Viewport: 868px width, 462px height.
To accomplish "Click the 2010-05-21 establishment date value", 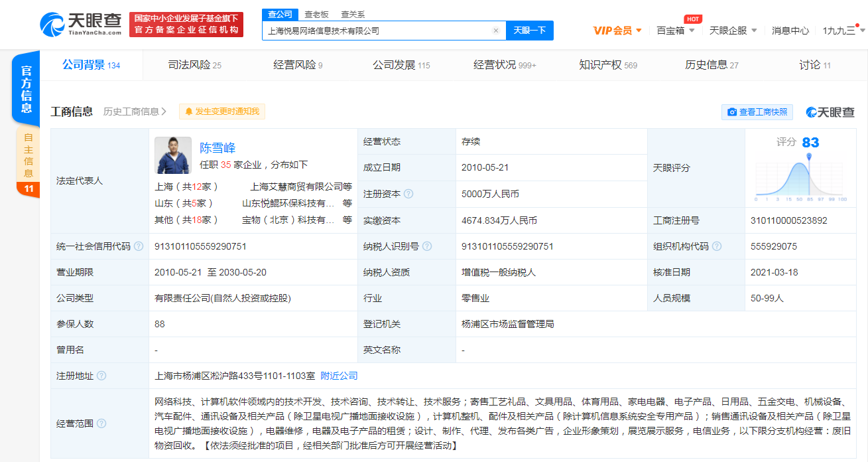I will pos(485,168).
